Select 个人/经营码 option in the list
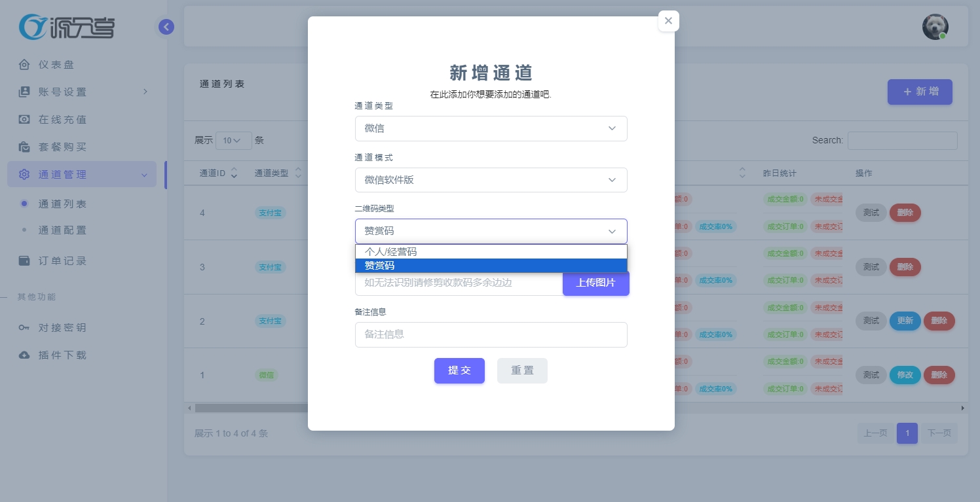This screenshot has height=502, width=980. 491,251
